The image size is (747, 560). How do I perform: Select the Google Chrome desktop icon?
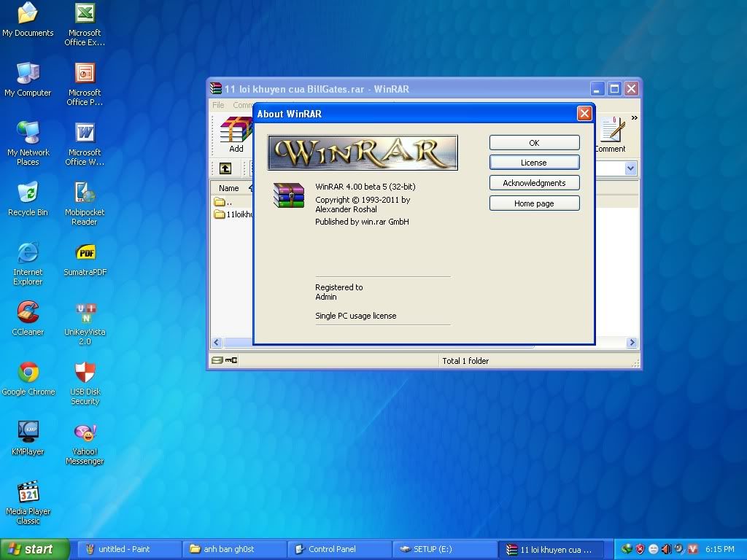(28, 378)
